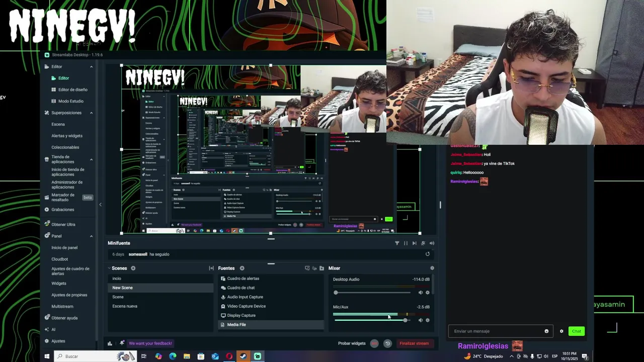
Task: Collapse the Panel section
Action: click(x=91, y=236)
